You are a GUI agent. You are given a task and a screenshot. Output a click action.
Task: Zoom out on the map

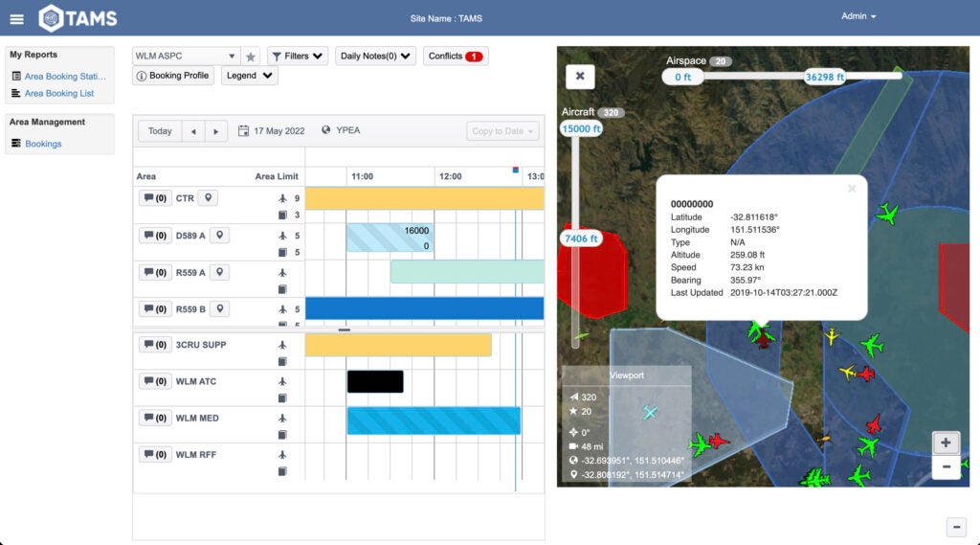click(946, 467)
